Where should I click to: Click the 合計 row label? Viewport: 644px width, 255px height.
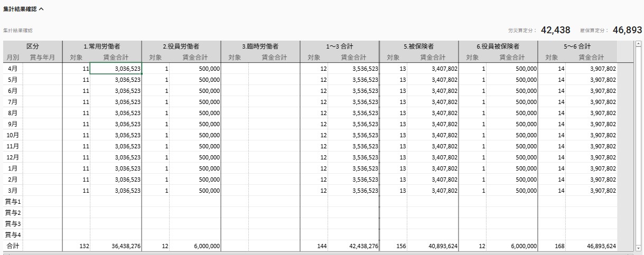[x=13, y=246]
